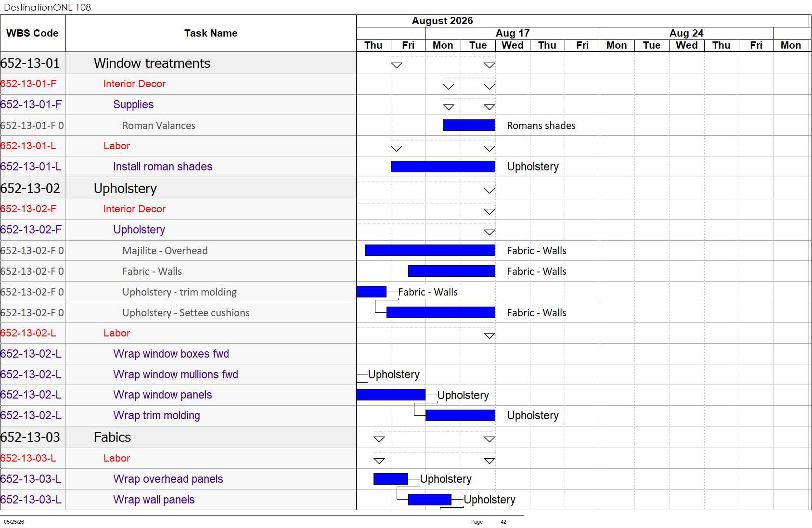Click the Roman Valances task name
Image resolution: width=812 pixels, height=528 pixels.
(159, 126)
